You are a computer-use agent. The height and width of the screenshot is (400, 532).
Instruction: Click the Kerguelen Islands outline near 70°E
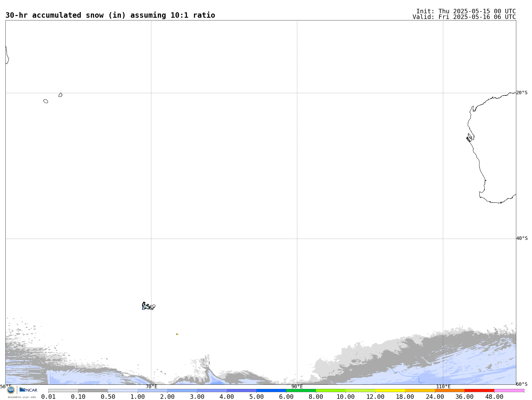click(x=149, y=306)
